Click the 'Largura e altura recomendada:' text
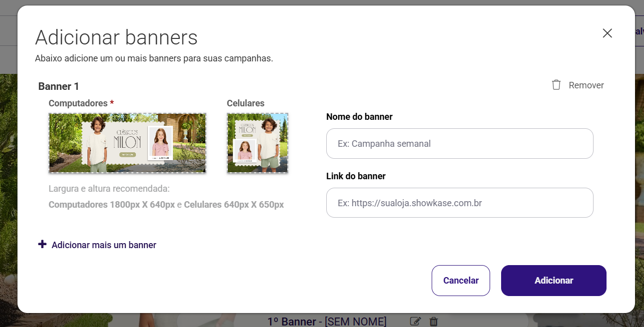 [109, 189]
